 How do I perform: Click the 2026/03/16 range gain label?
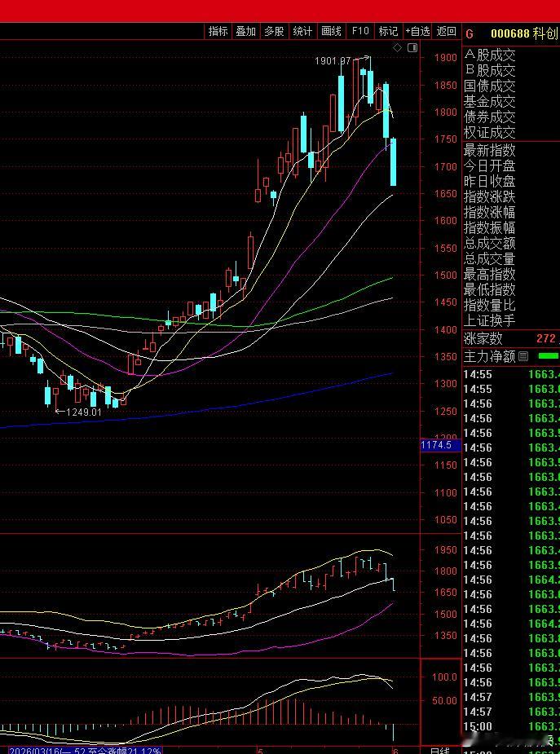tap(86, 751)
